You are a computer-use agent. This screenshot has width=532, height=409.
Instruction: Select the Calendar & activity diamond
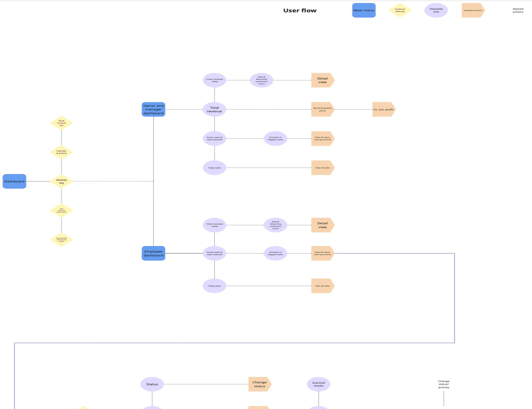click(x=61, y=152)
